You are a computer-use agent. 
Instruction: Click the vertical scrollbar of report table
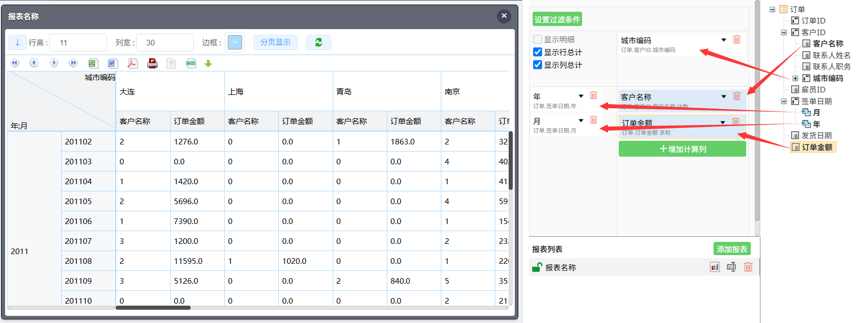(511, 160)
